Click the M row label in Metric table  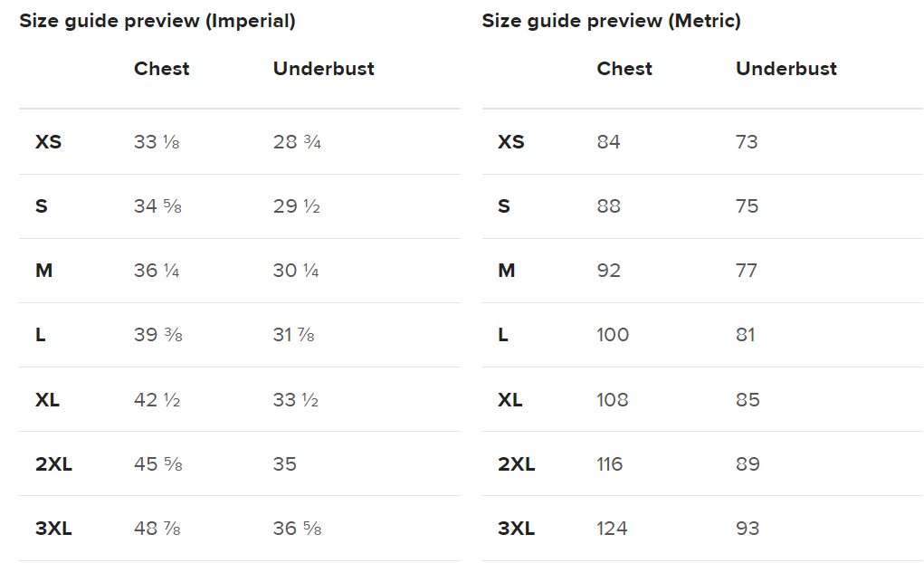point(507,271)
